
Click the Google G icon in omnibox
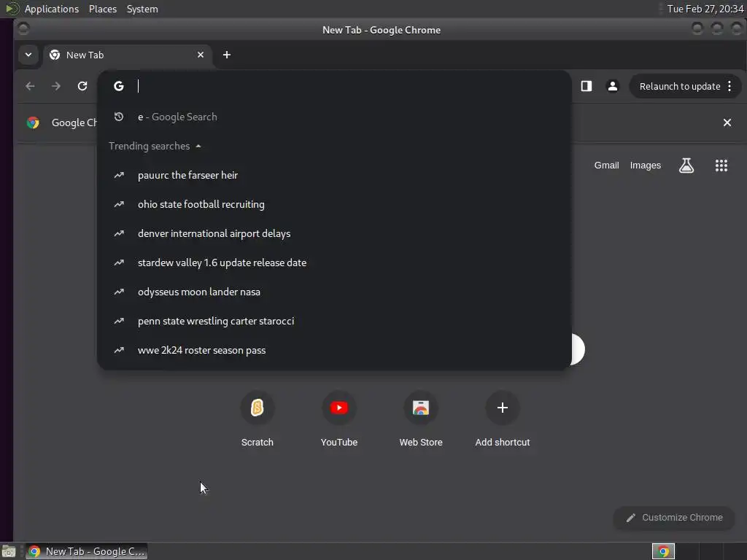pos(119,86)
